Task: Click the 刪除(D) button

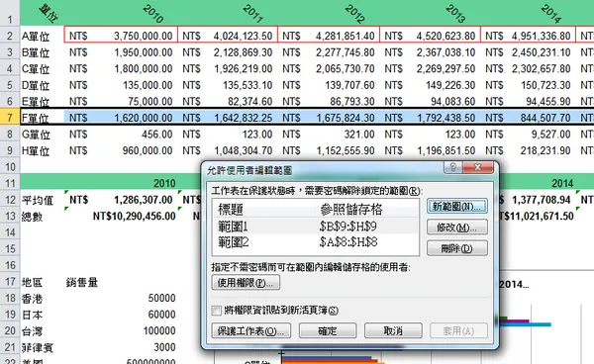Action: [x=456, y=248]
